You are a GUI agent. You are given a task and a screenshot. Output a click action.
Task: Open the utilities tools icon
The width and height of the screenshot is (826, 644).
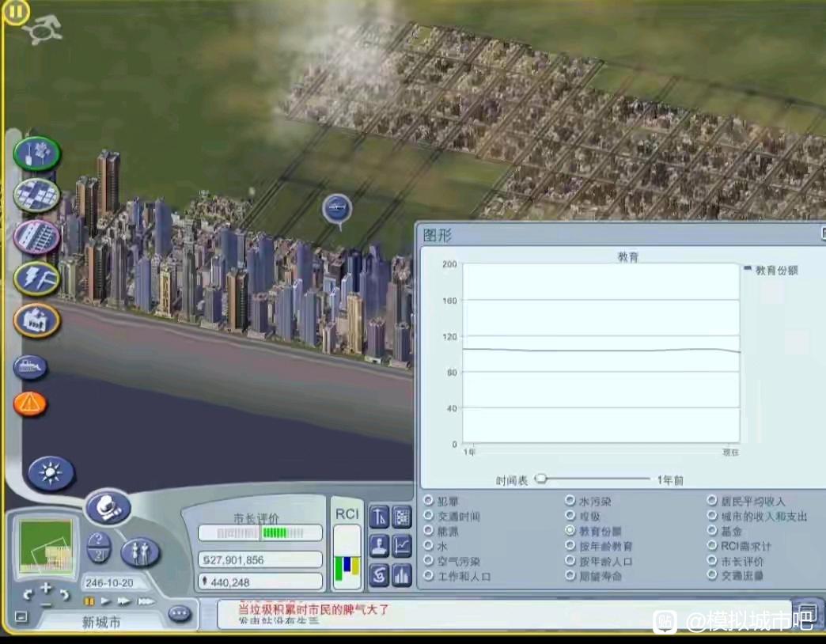(x=36, y=278)
